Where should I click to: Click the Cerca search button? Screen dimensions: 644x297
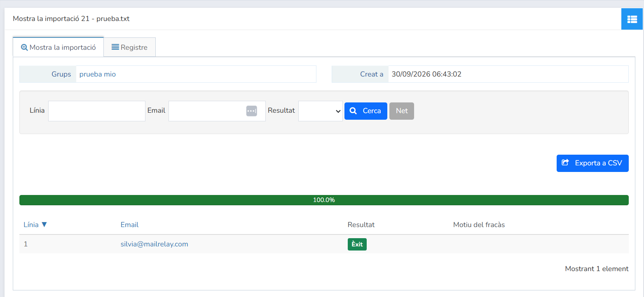(366, 111)
